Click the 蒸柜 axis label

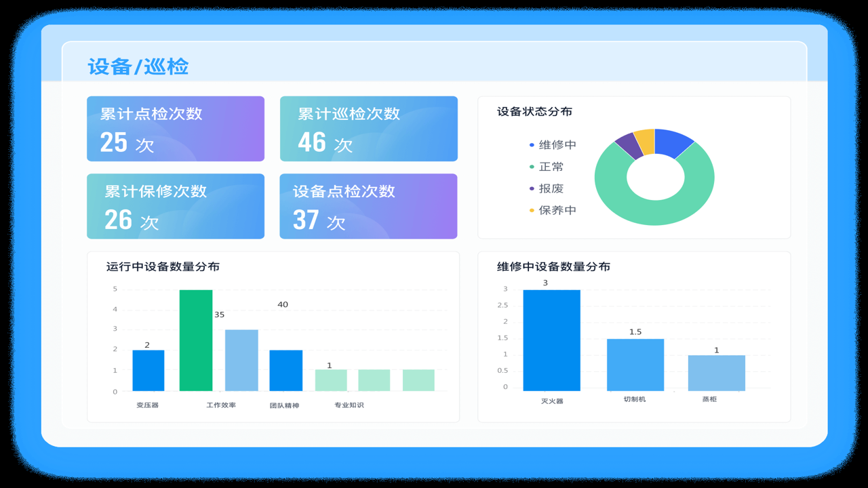[x=709, y=399]
